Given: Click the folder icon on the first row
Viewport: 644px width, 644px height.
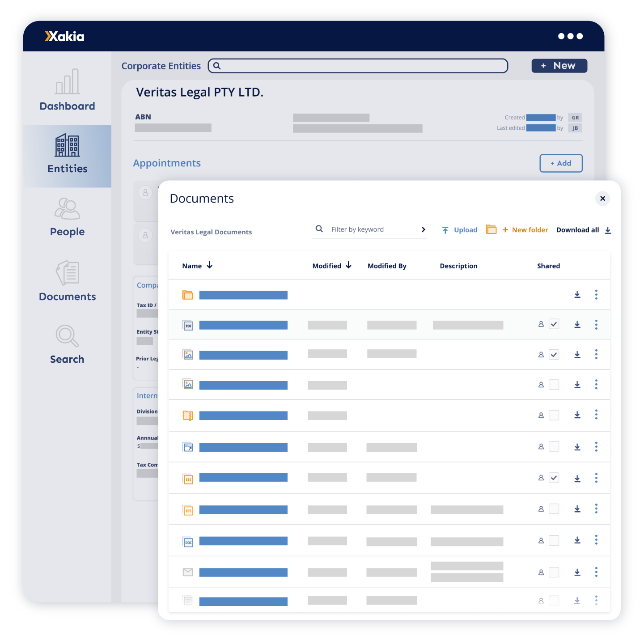Looking at the screenshot, I should 188,294.
